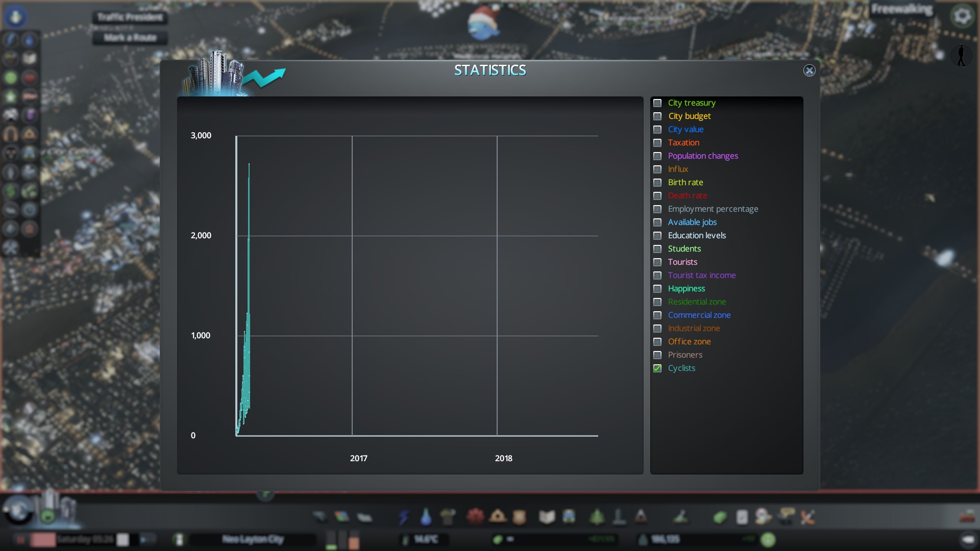Click the Neo Layton City name field
980x551 pixels.
[x=252, y=539]
